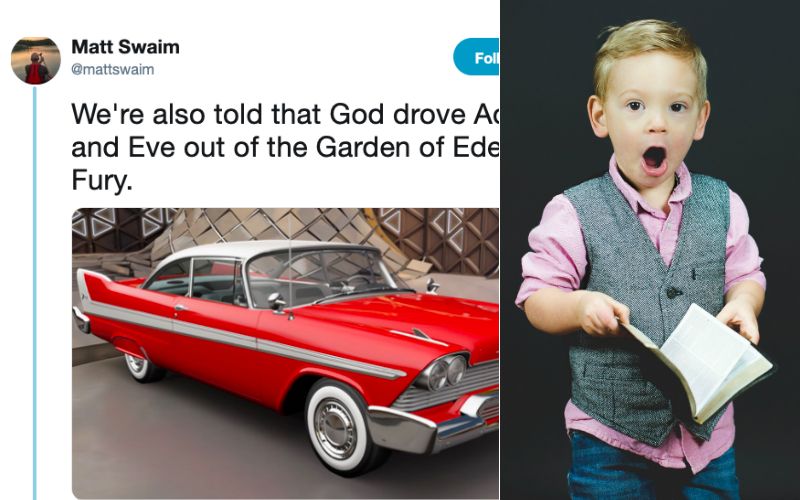Open the red car image attachment
This screenshot has height=500, width=800.
pyautogui.click(x=285, y=353)
